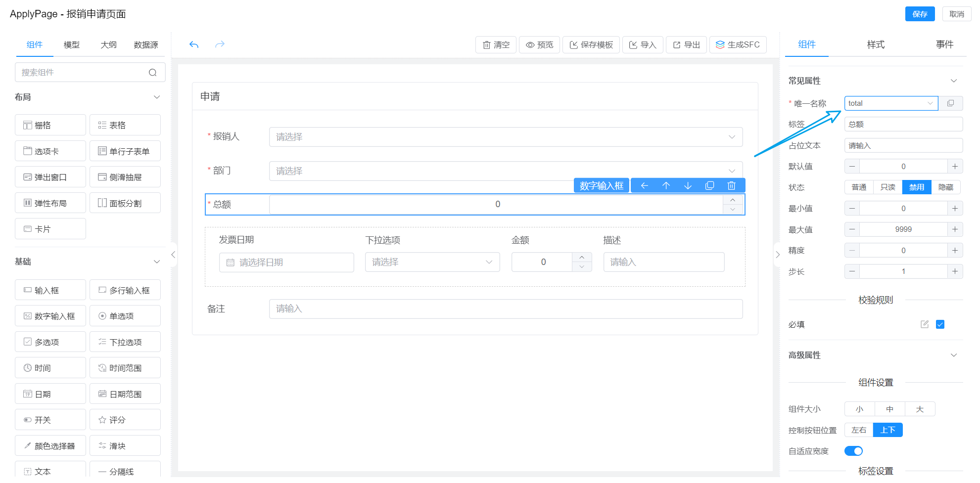Duplicate the selected 数字输入框 component
The image size is (980, 483).
point(709,185)
